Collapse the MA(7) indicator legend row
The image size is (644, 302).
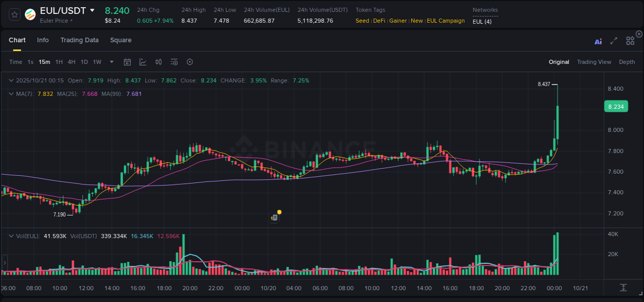[x=11, y=94]
